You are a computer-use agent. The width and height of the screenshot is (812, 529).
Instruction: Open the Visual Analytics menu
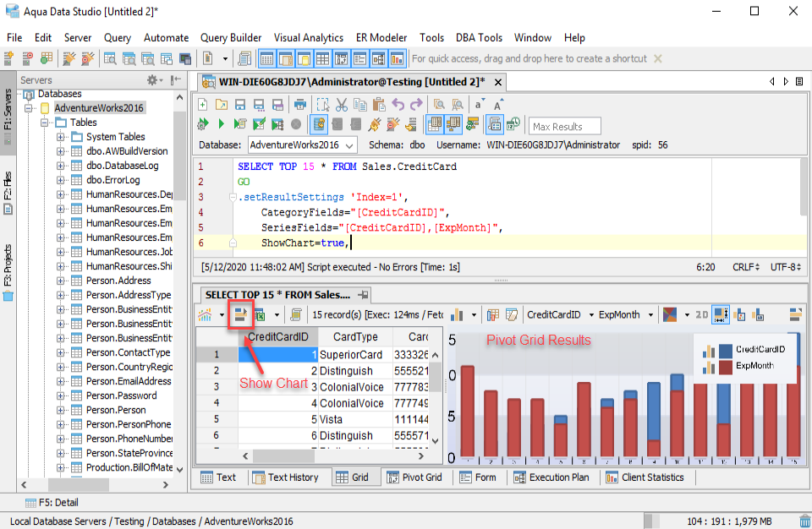pos(308,38)
